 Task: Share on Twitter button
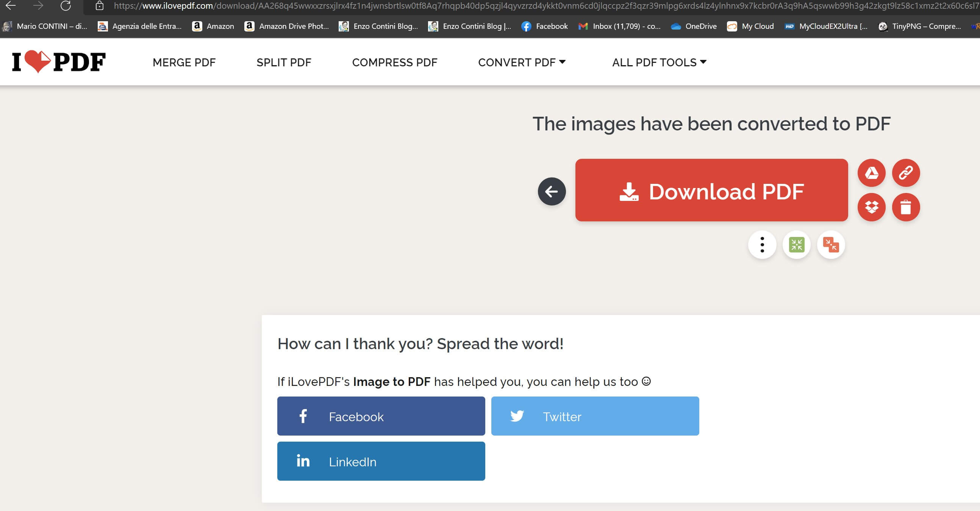point(595,416)
